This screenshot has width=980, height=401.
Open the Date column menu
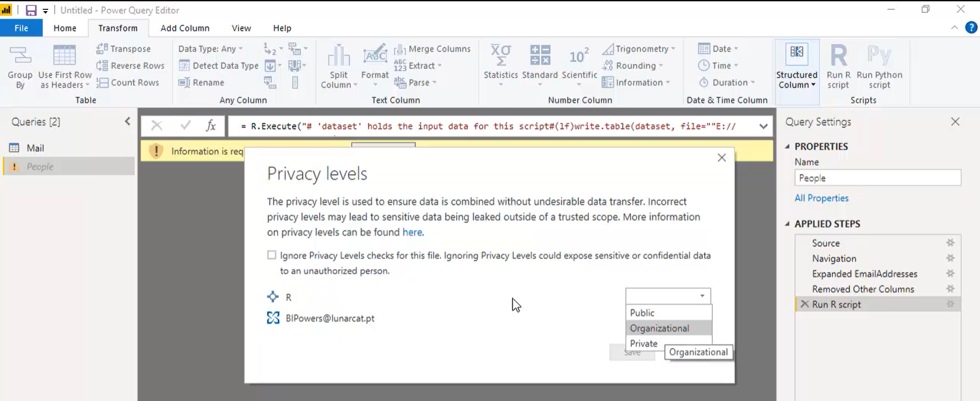(x=718, y=49)
